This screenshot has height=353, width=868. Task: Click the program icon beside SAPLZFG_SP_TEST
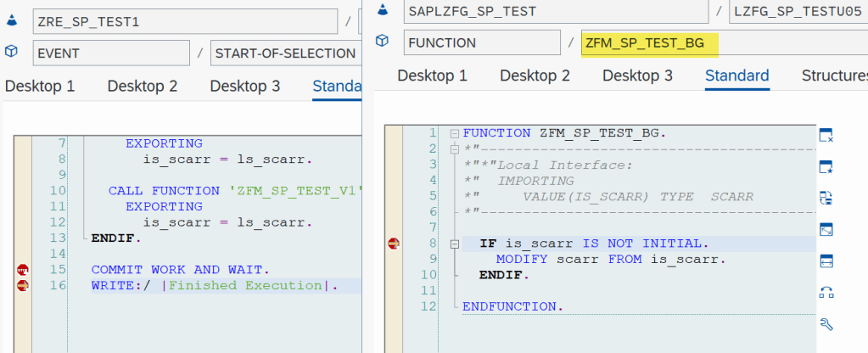tap(382, 9)
